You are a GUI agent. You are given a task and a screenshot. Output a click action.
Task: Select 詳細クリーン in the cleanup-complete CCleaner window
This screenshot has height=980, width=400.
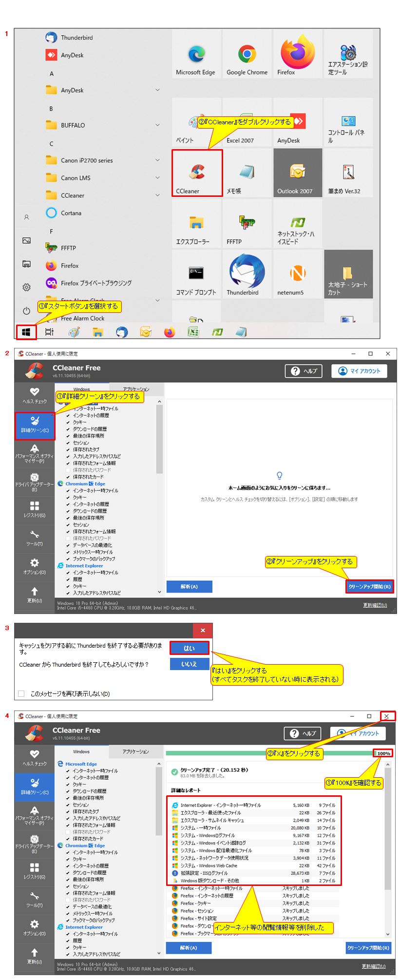click(35, 786)
